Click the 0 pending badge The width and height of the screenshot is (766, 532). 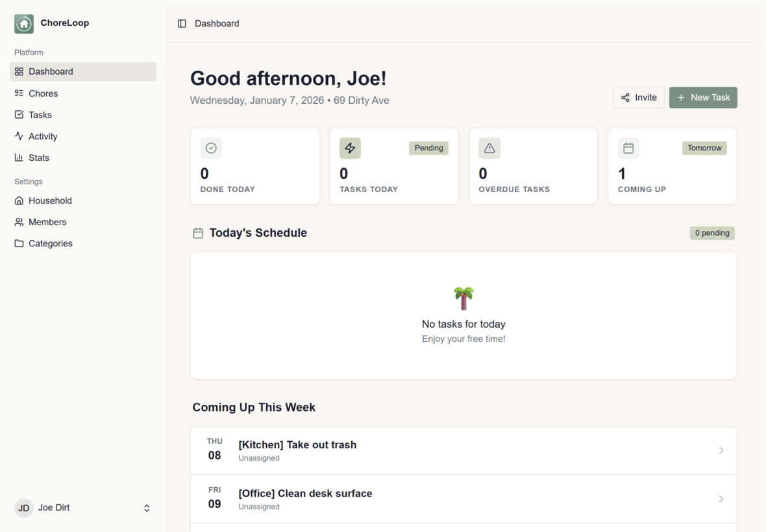(712, 234)
